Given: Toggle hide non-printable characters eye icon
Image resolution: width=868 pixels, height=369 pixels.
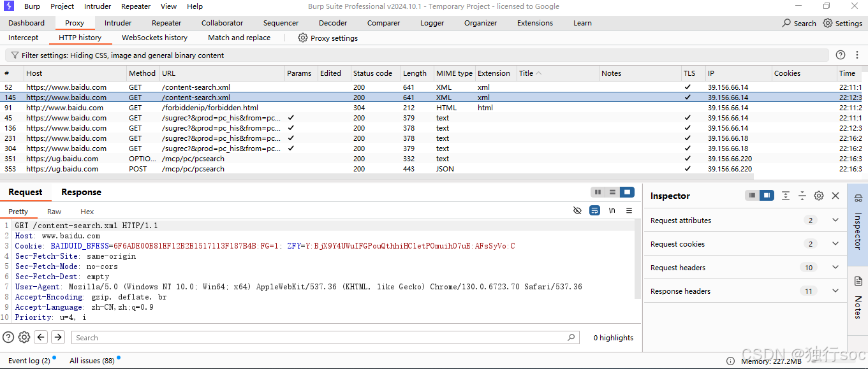Looking at the screenshot, I should pos(577,210).
